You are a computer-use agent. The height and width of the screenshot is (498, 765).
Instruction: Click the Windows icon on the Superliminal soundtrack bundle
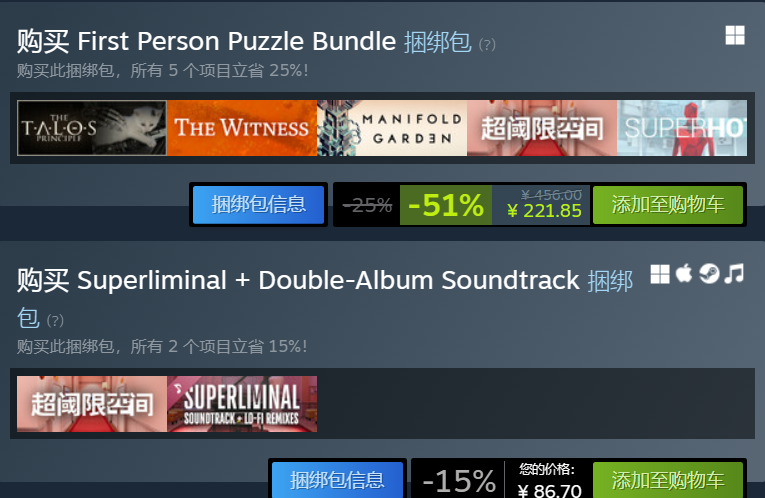660,274
